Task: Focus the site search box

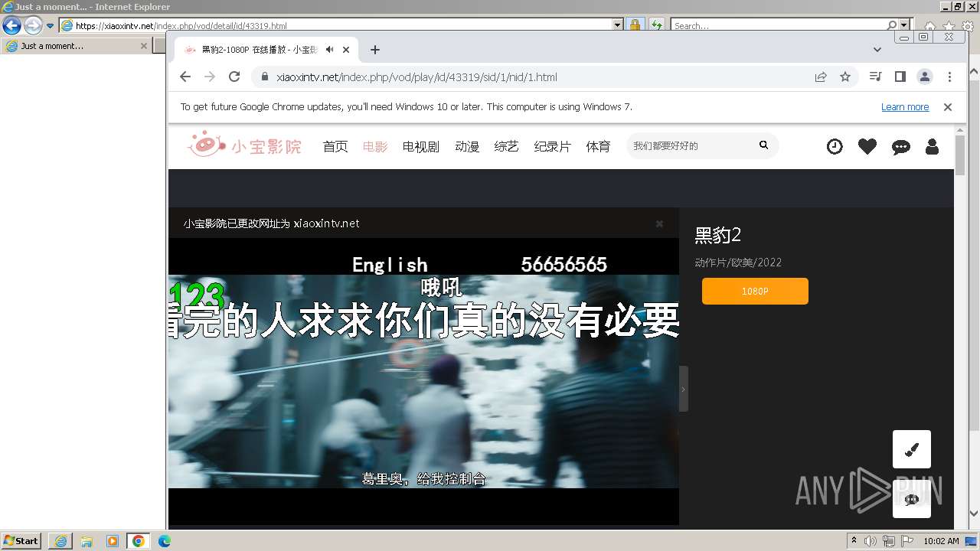Action: [689, 145]
